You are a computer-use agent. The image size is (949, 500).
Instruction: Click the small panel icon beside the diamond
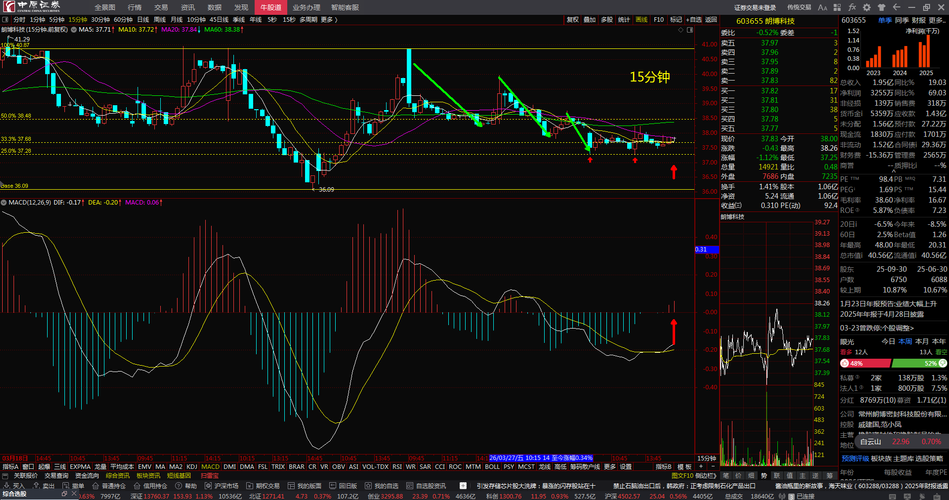pyautogui.click(x=690, y=29)
